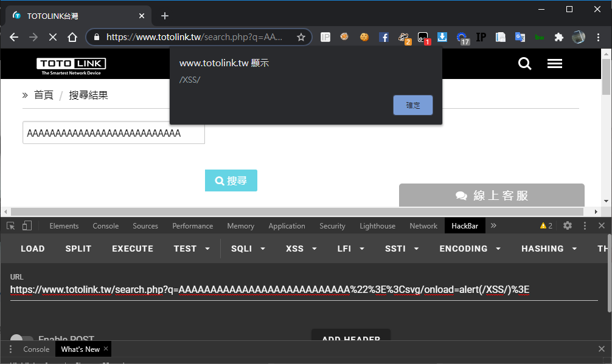612x364 pixels.
Task: Open the Lighthouse tab
Action: (x=377, y=225)
